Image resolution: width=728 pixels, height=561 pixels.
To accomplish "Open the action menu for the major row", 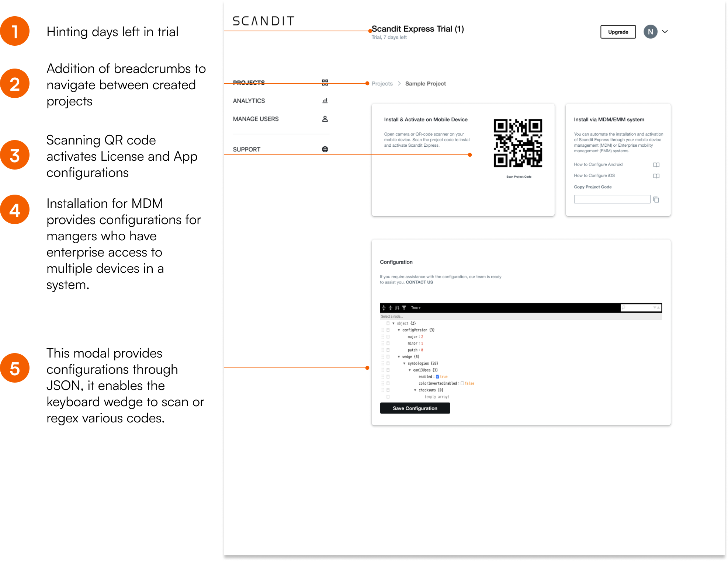I will point(388,337).
